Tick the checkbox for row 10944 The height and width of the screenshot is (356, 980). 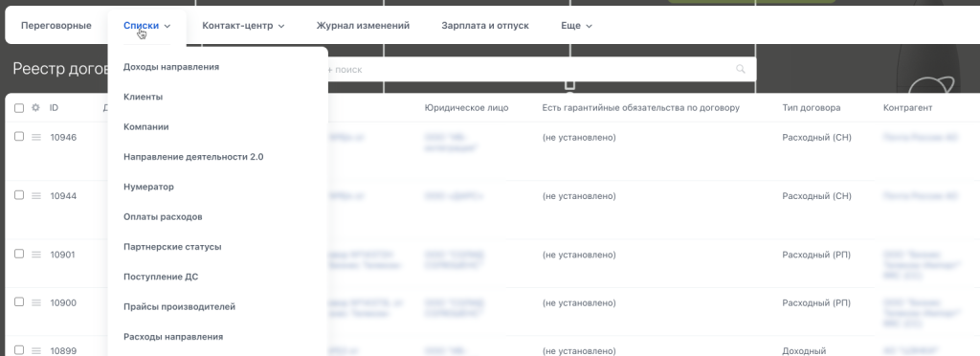[19, 195]
